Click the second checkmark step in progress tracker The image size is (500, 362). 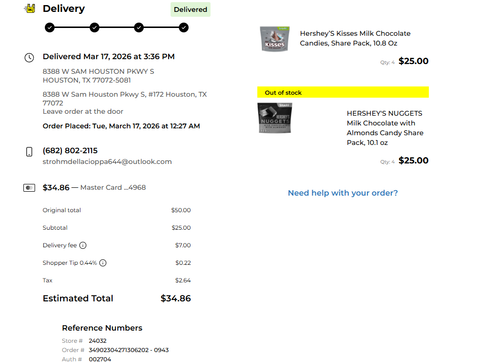click(x=95, y=27)
